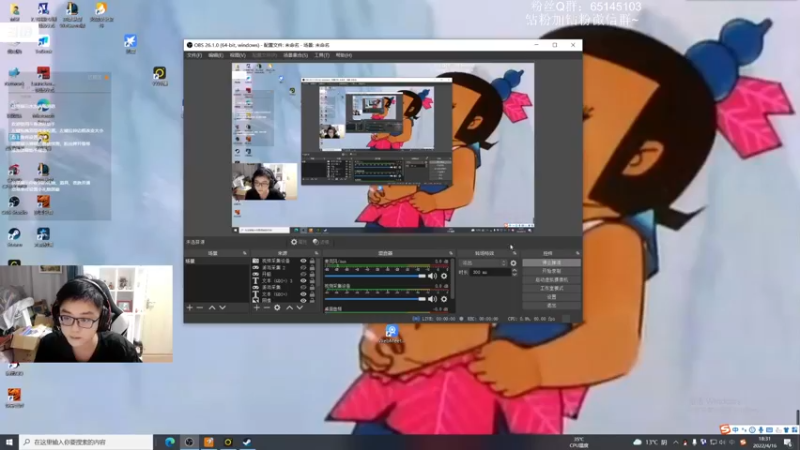
Task: Show hidden system tray icons chevron
Action: coord(676,442)
